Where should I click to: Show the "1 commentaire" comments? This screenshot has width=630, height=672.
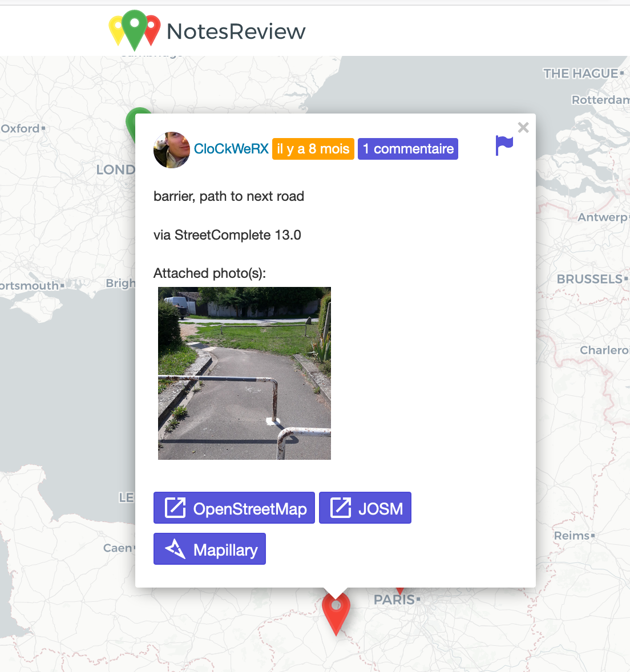pos(407,149)
